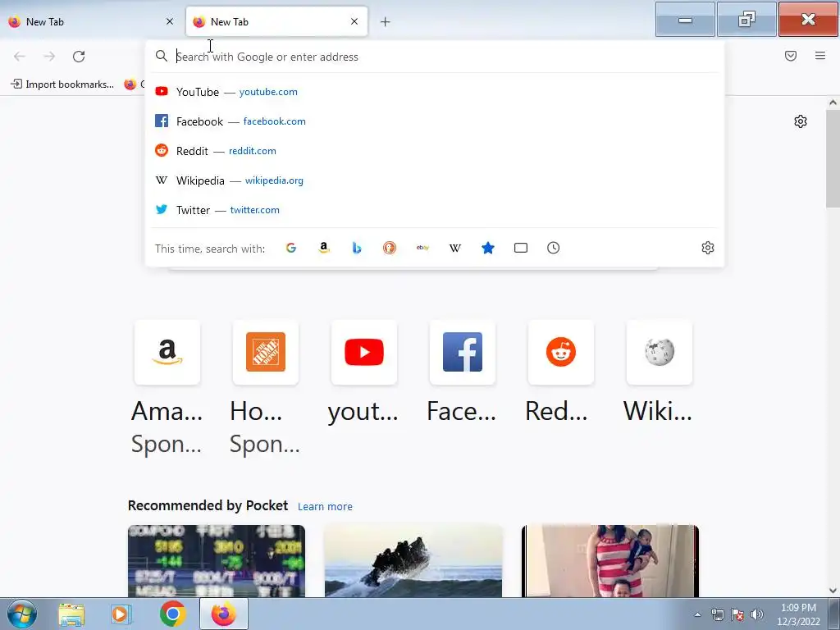Screen dimensions: 840x630
Task: Pick the Bing search shortcut
Action: click(357, 248)
